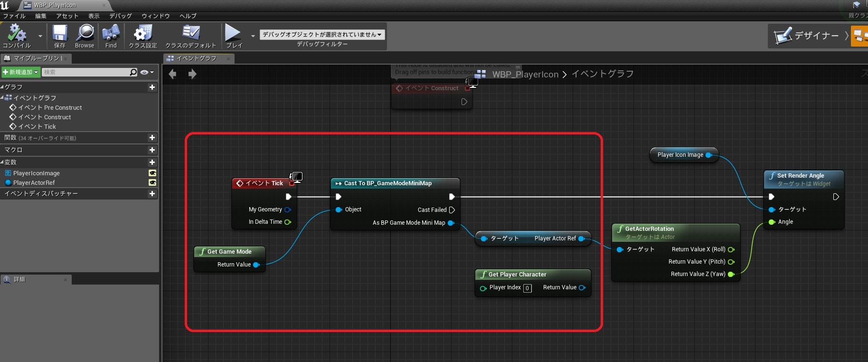Add event dispatcher with plus icon
This screenshot has width=868, height=362.
pyautogui.click(x=152, y=194)
